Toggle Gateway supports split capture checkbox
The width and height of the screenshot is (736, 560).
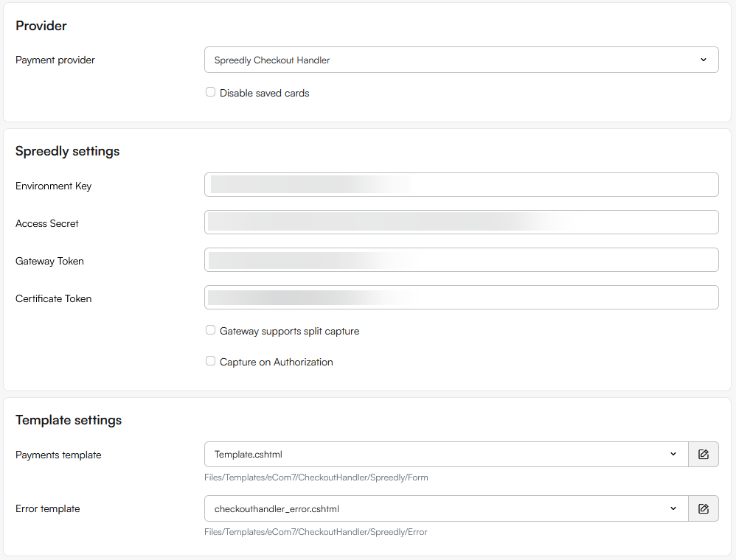click(x=211, y=331)
